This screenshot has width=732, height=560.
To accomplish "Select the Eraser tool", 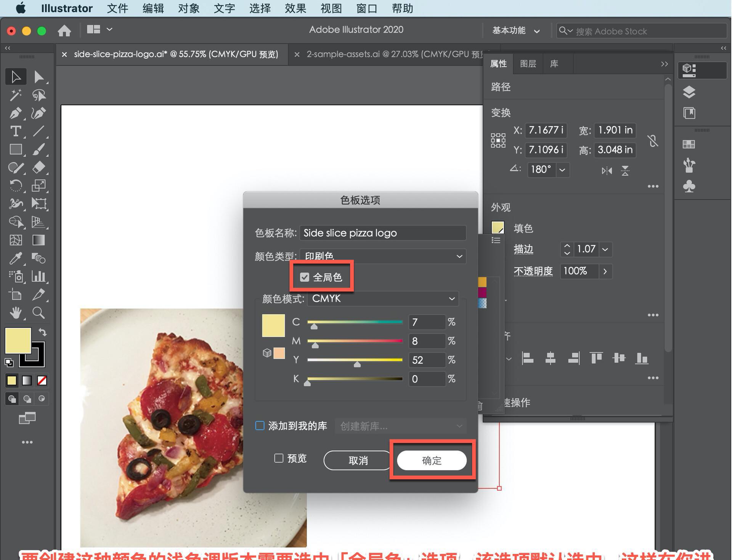I will click(x=39, y=168).
